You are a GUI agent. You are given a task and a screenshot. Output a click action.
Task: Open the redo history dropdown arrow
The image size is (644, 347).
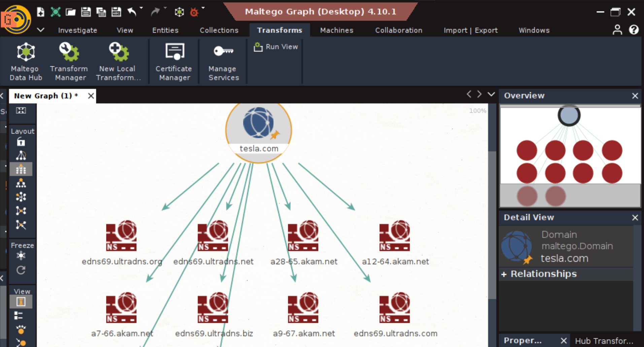165,8
